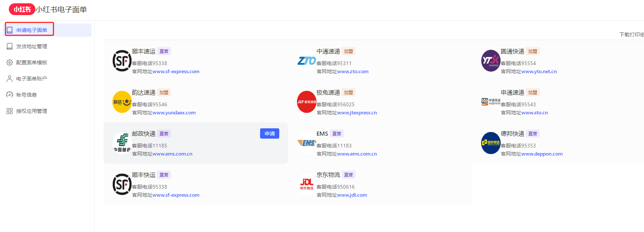Screen dimensions: 644x232
Task: Click the 邮政快递 carrier name
Action: pos(144,134)
